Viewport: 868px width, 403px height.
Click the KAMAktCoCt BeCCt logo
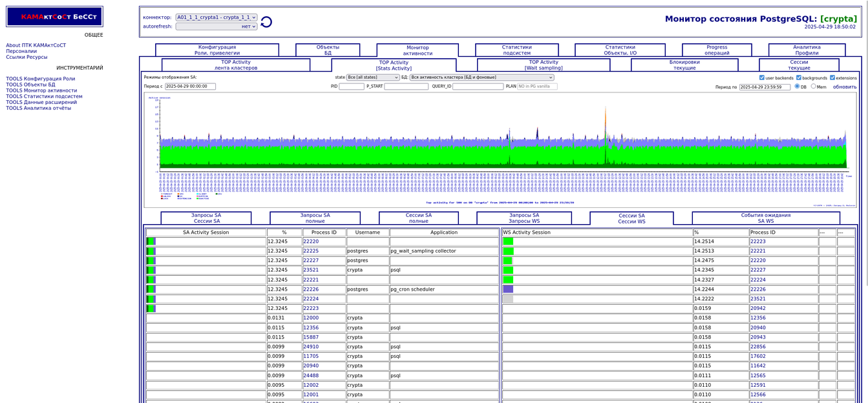click(x=55, y=17)
